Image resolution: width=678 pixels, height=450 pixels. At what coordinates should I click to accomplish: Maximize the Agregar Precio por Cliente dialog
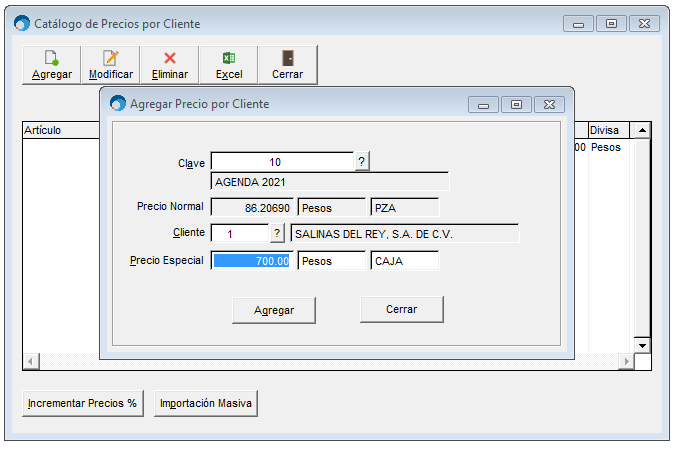(516, 105)
